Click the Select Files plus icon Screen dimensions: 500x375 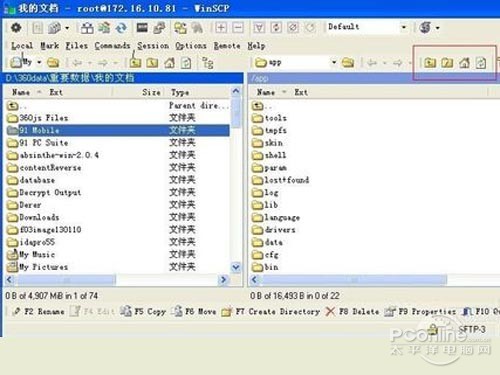coord(221,28)
